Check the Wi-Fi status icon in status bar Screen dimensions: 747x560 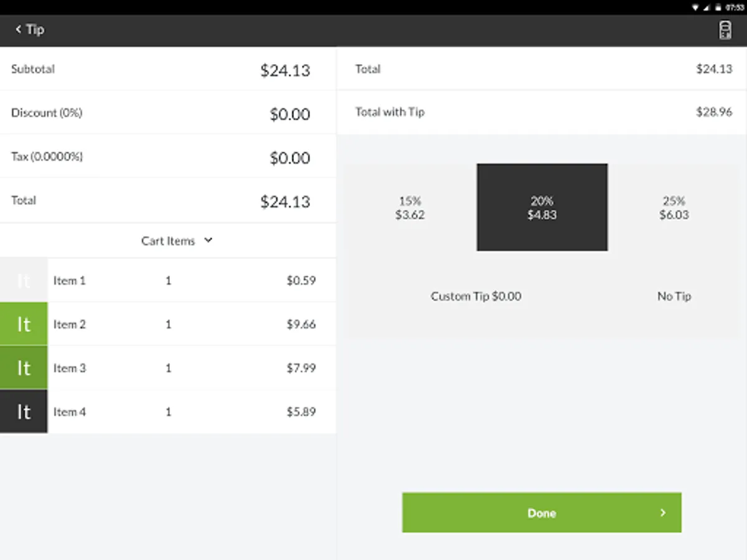(695, 7)
